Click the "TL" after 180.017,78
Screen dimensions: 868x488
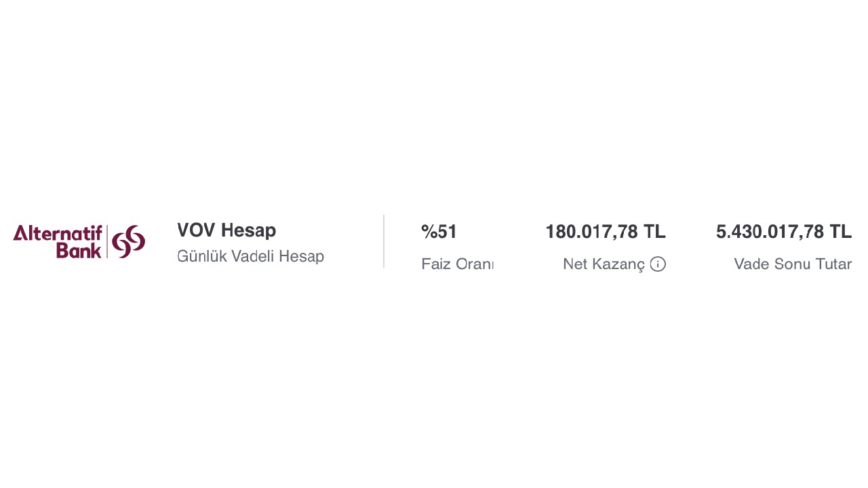655,232
